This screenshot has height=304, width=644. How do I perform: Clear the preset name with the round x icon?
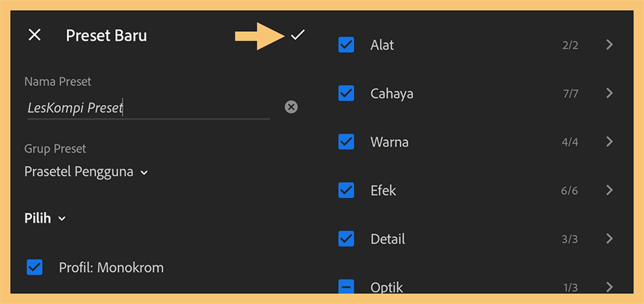[x=291, y=107]
